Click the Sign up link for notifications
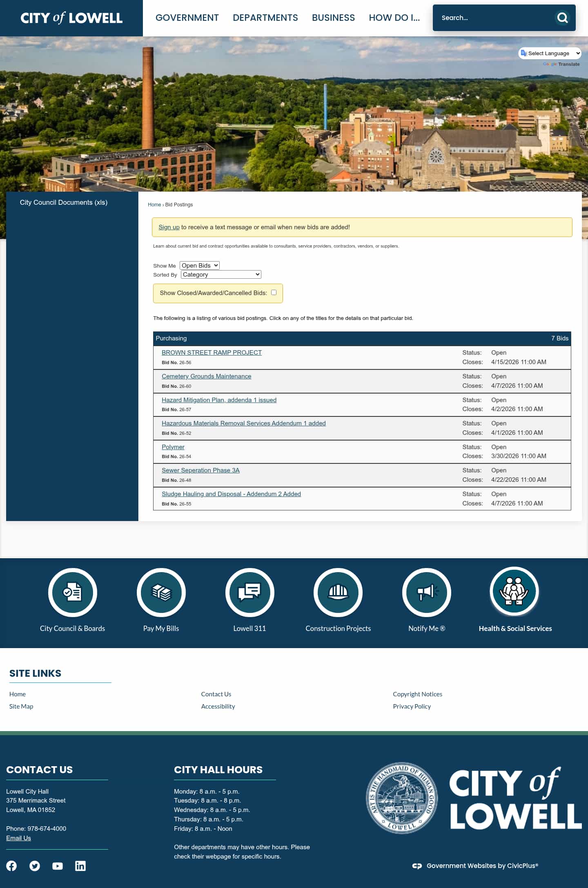Viewport: 588px width, 888px height. [169, 227]
